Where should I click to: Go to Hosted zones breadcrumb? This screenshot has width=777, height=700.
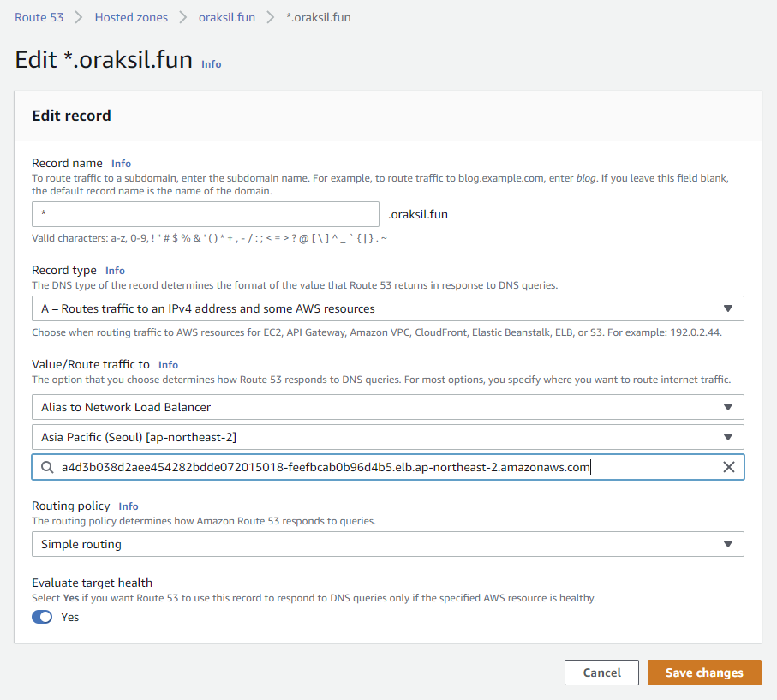[131, 17]
